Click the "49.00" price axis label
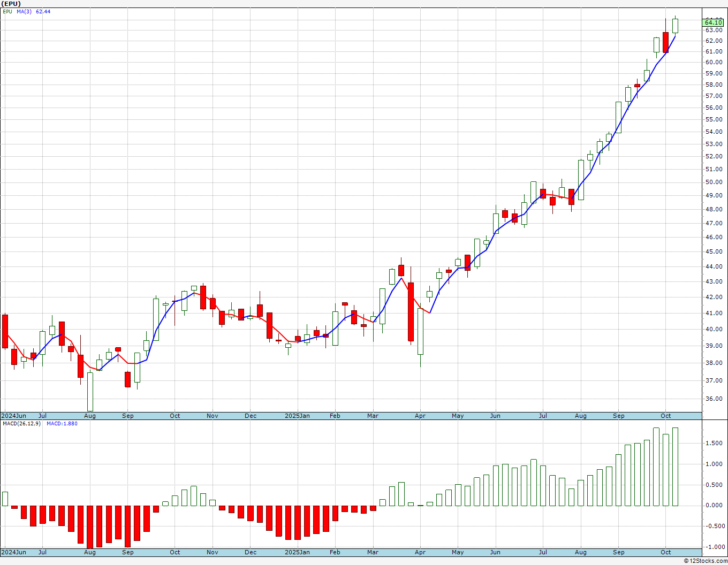Viewport: 728px width, 565px height. tap(714, 195)
